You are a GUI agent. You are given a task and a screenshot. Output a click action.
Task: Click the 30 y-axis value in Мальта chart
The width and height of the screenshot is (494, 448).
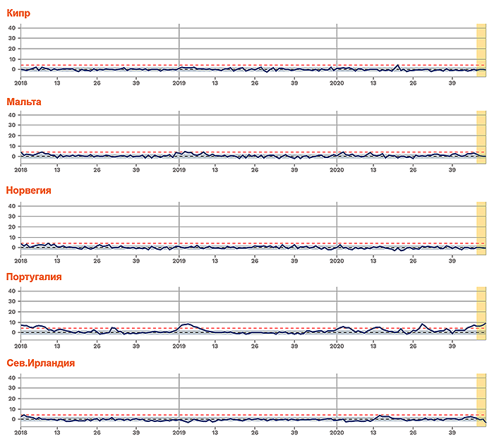(x=12, y=125)
